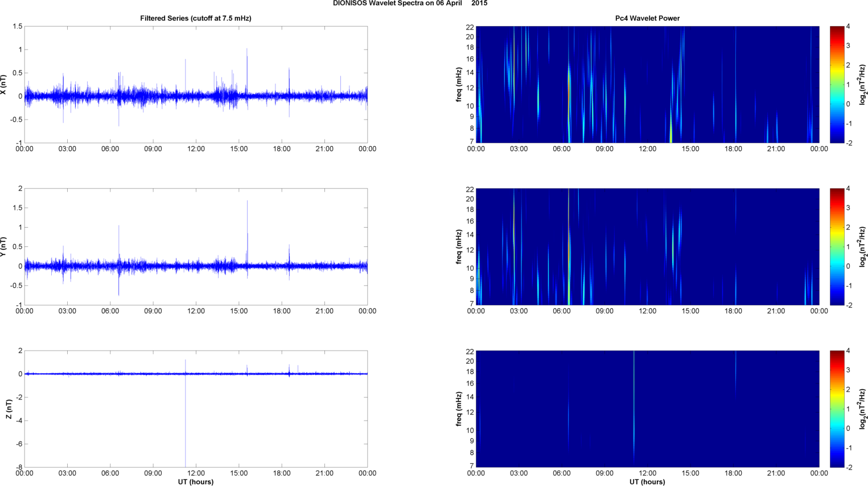The height and width of the screenshot is (486, 868).
Task: Click the bright streak near 06:30 in the Y spectrogram
Action: [x=569, y=246]
